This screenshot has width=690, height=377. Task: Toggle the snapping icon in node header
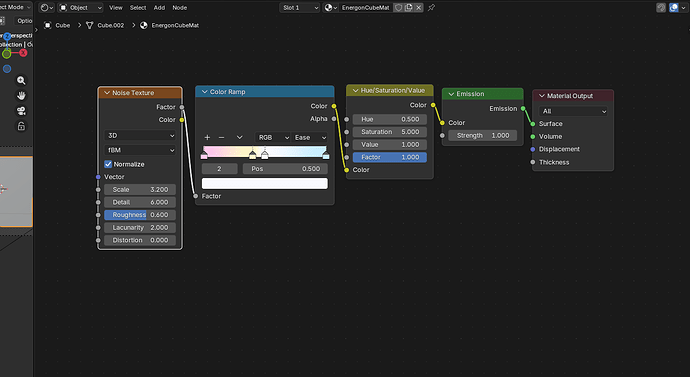(661, 7)
